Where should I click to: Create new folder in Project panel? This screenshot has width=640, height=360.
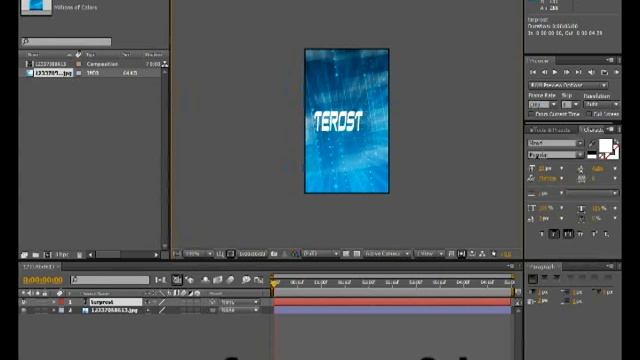[x=36, y=255]
